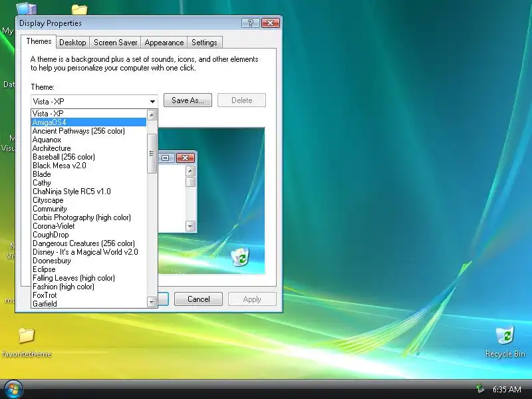Viewport: 532px width, 399px height.
Task: Click the help question mark button
Action: [x=251, y=23]
